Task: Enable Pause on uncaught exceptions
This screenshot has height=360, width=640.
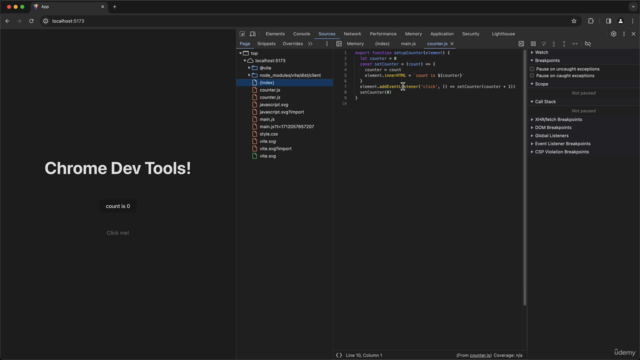Action: click(532, 69)
